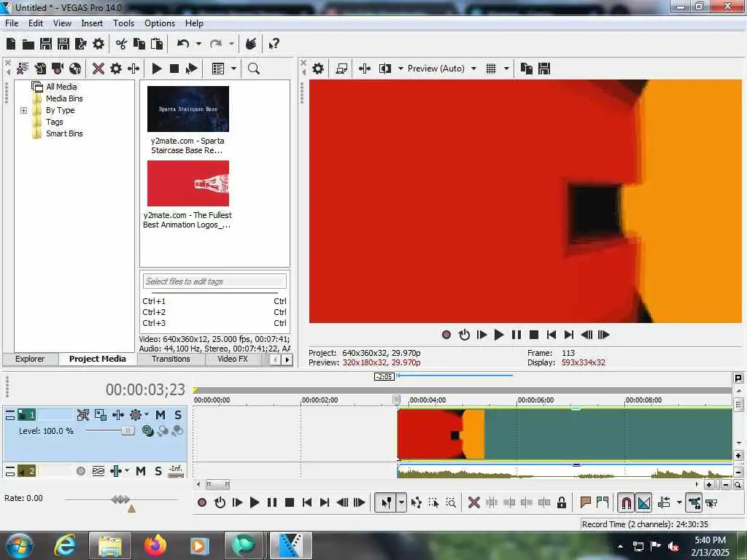
Task: Click the Rate scrub control slider
Action: (120, 499)
